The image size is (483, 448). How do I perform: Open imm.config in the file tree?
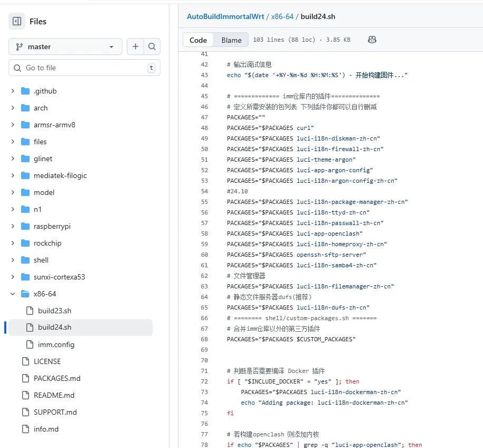click(56, 344)
